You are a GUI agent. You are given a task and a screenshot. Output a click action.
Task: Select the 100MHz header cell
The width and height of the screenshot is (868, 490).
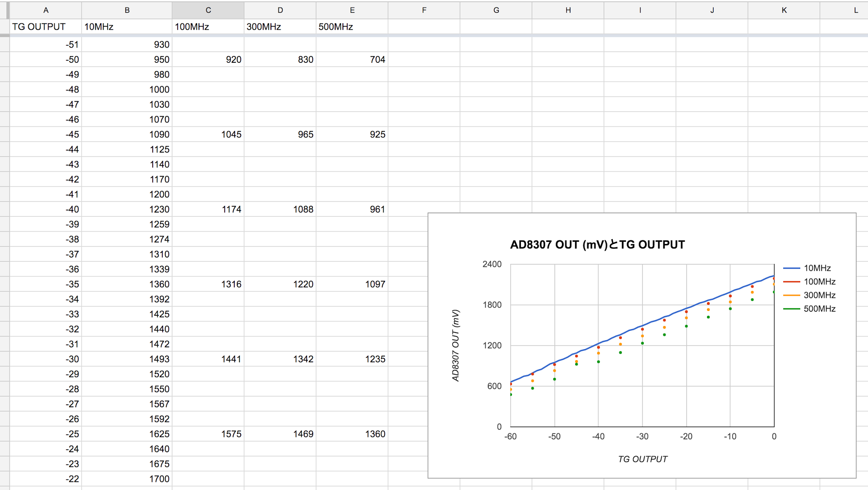point(208,27)
